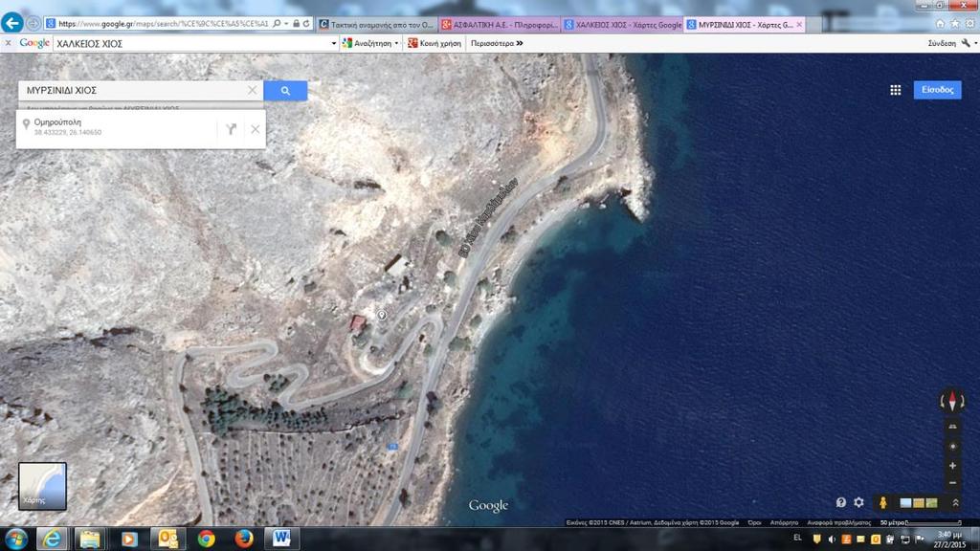Click the Google toolbar logo
The image size is (980, 551).
[x=34, y=43]
